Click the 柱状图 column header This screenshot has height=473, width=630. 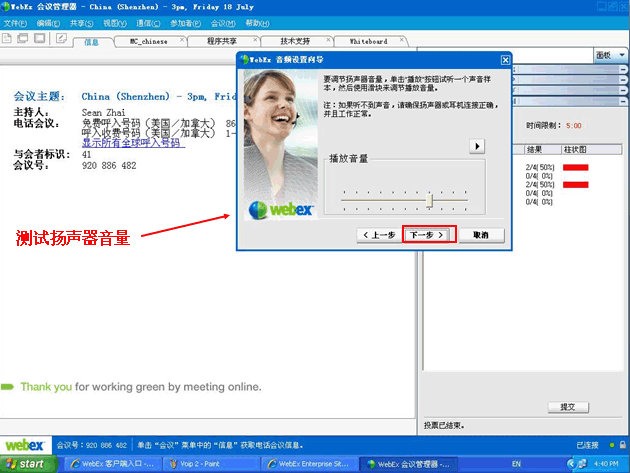pos(591,150)
